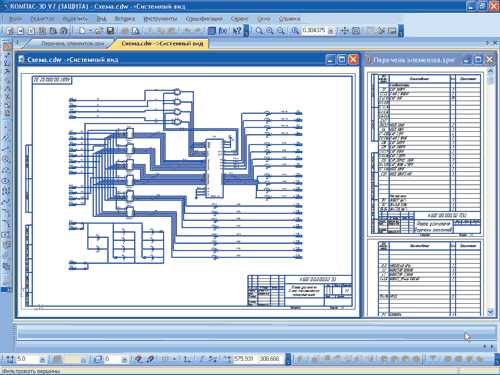Open layer state icon beside layer field
The image size is (500, 375).
click(98, 359)
